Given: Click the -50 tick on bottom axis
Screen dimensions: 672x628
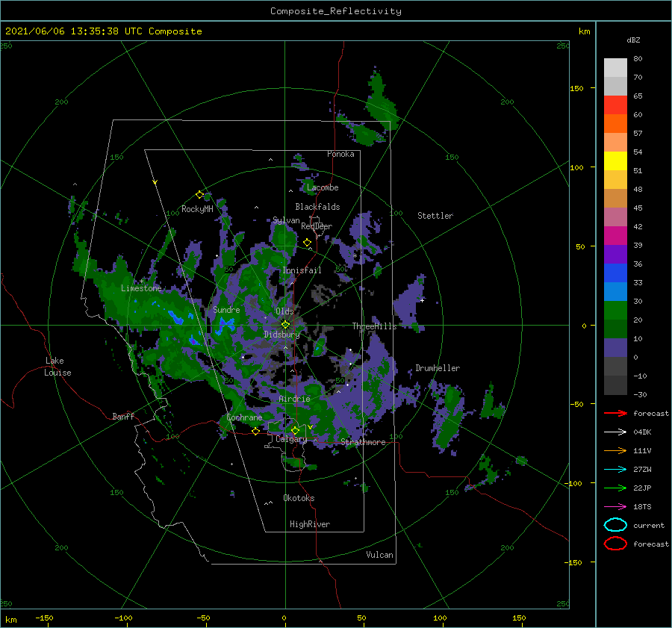Looking at the screenshot, I should point(203,618).
